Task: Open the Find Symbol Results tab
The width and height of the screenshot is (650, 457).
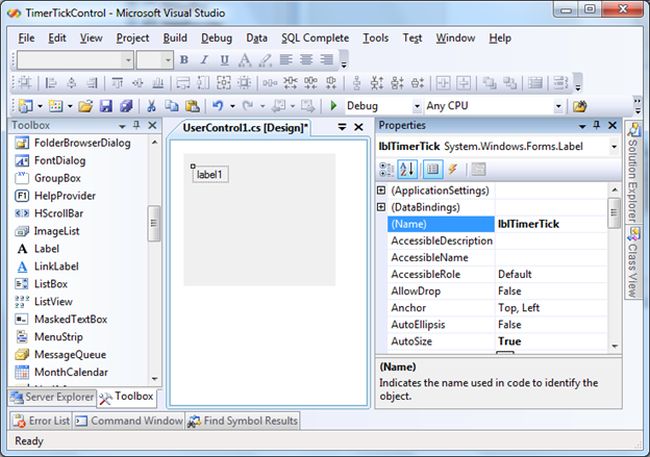Action: point(243,421)
